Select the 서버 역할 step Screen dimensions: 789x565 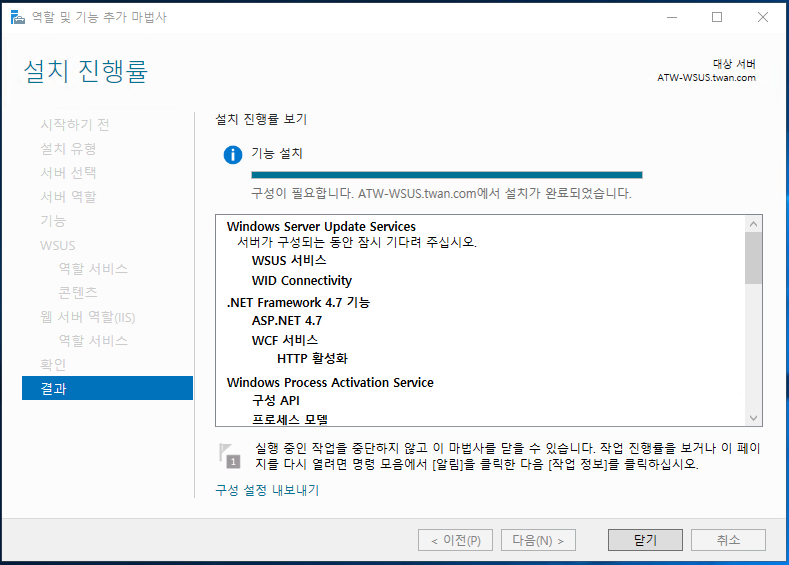coord(68,197)
